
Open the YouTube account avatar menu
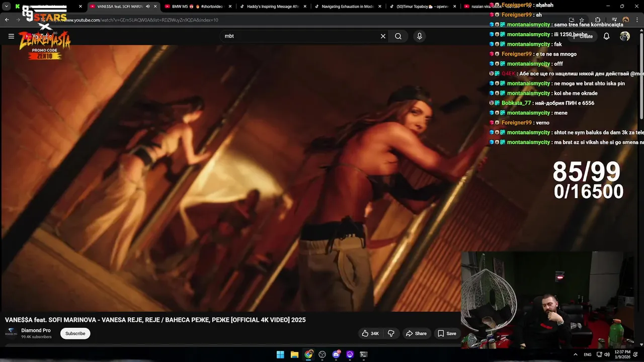click(x=625, y=36)
